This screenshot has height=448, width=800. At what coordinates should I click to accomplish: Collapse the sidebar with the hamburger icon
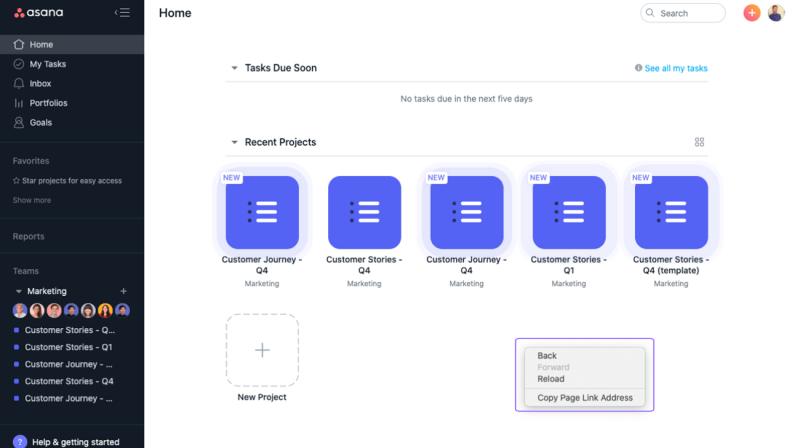tap(122, 12)
